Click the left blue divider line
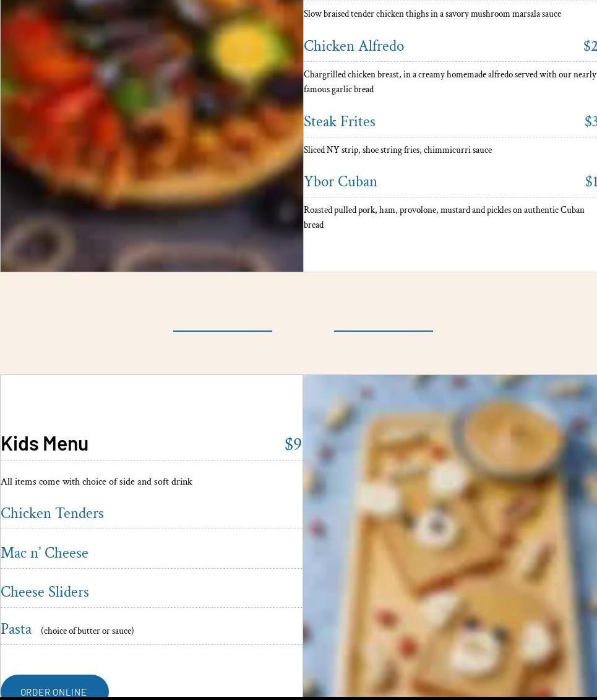597x700 pixels. coord(223,331)
